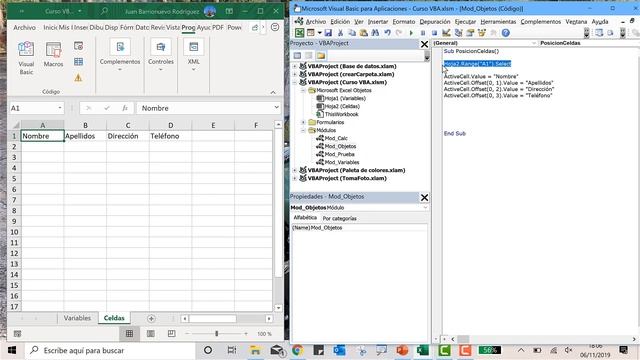
Task: Open the Macros dialog in Excel
Action: coord(53,54)
